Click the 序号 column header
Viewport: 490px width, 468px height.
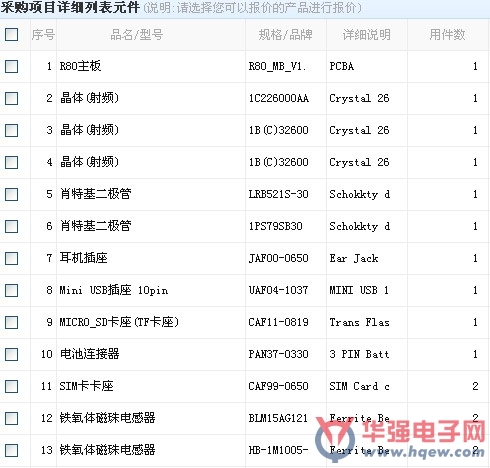tap(43, 35)
